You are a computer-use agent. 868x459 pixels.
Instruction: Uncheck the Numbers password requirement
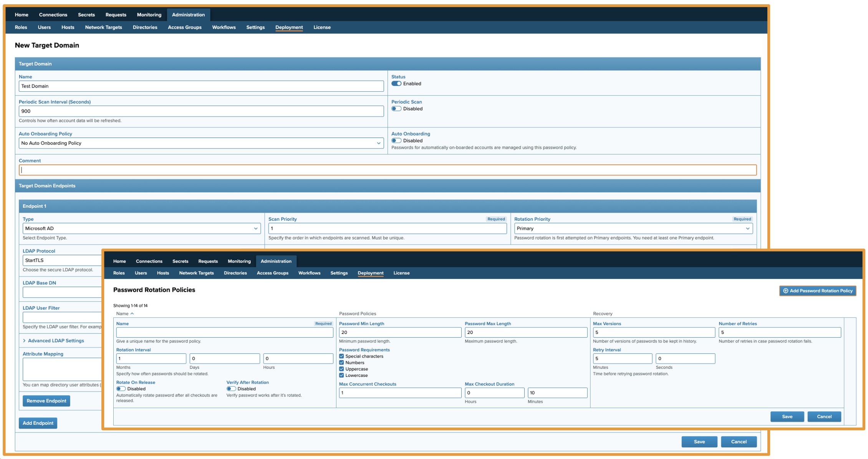[x=341, y=362]
